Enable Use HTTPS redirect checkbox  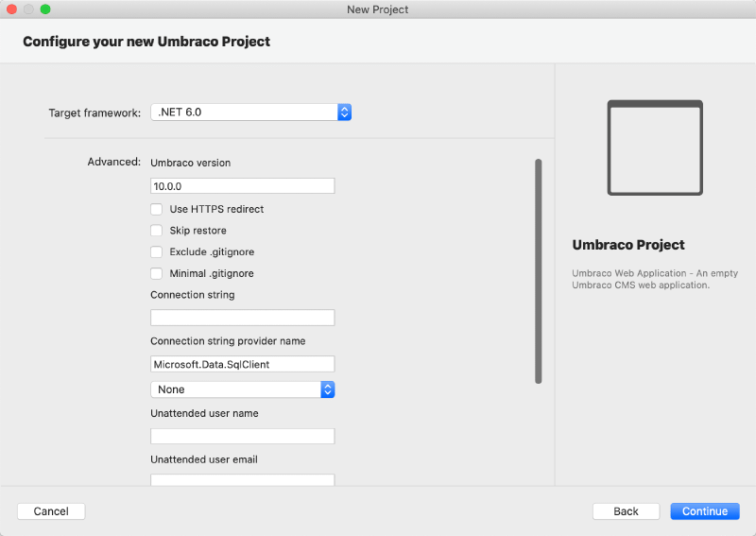156,209
